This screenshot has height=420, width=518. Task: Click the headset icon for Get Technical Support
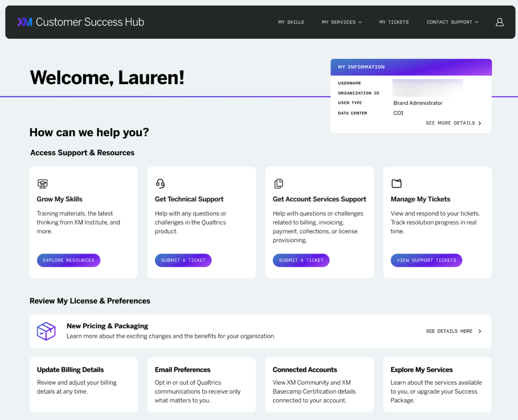(160, 183)
